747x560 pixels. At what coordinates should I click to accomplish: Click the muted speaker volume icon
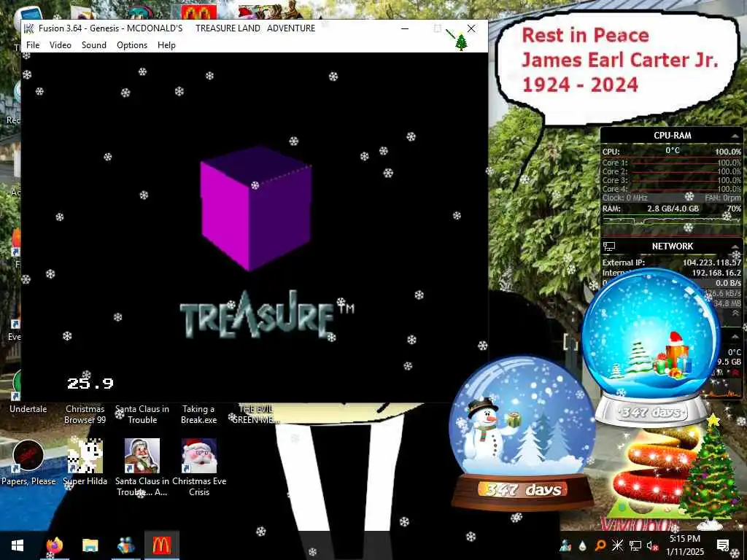tap(652, 546)
